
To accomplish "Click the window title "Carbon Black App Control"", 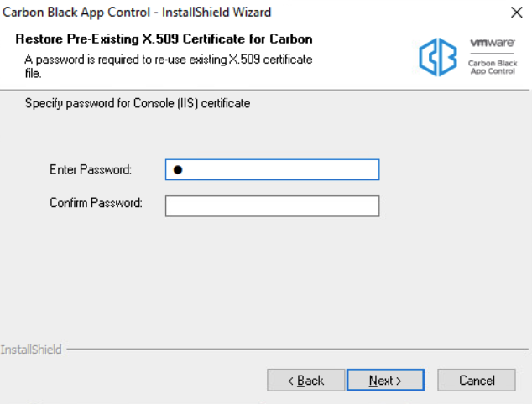I will (x=76, y=13).
